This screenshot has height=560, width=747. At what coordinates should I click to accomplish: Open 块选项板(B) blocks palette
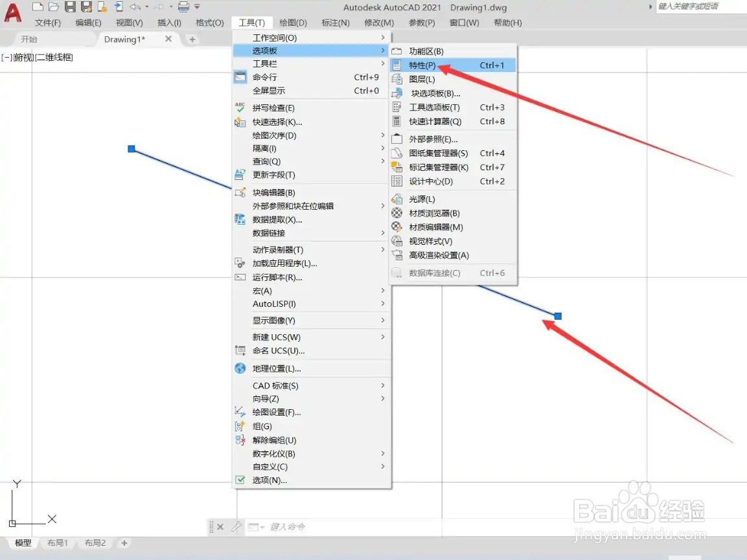453,93
